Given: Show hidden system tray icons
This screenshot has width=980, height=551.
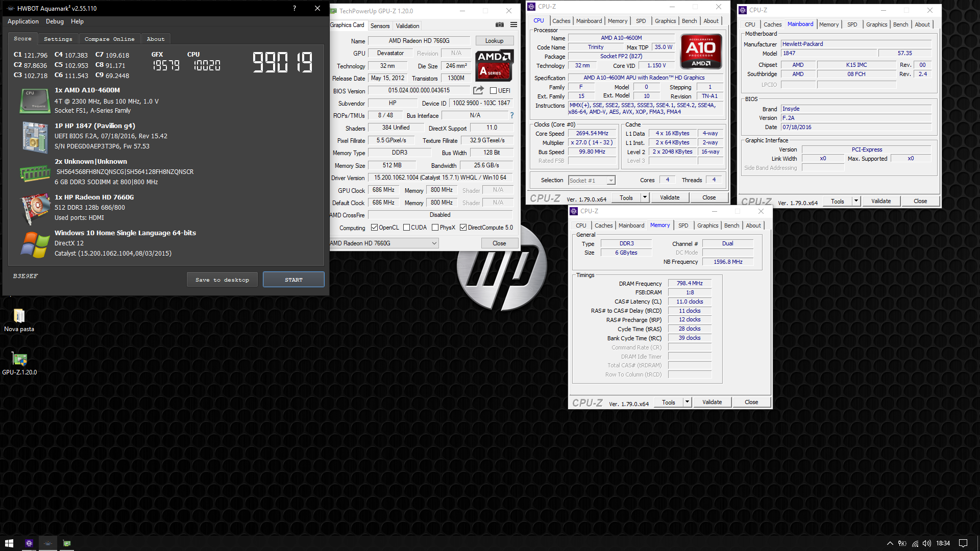Looking at the screenshot, I should (x=890, y=543).
